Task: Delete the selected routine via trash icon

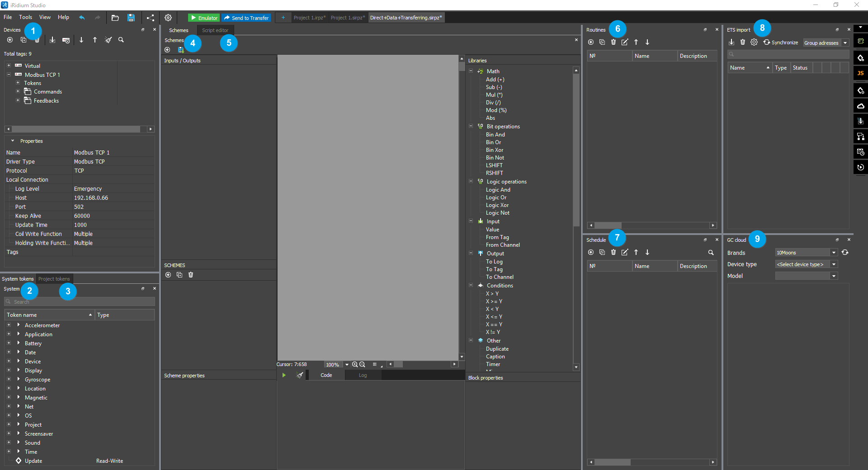Action: (x=613, y=42)
